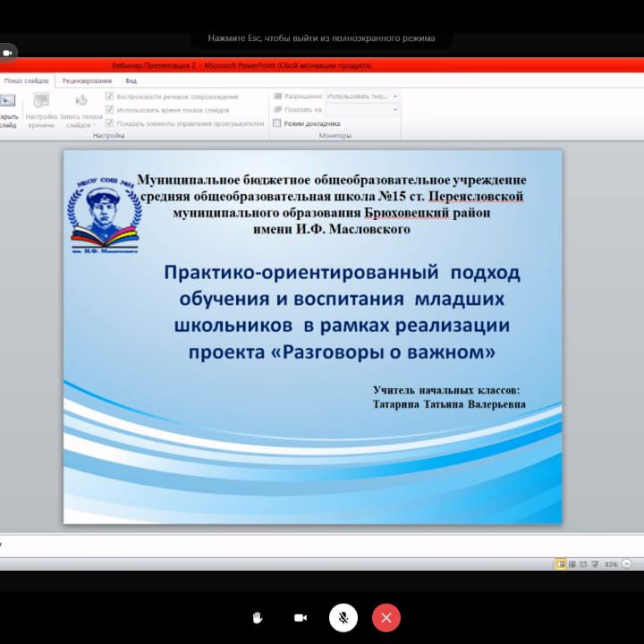
Task: Switch to Slide Sorter view icon
Action: coord(572,564)
